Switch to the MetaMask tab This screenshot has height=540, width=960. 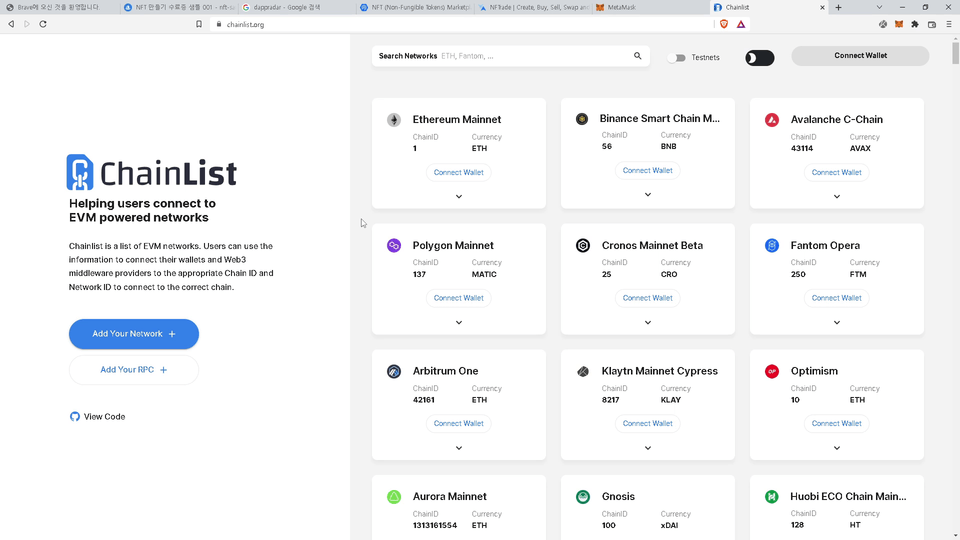(x=650, y=7)
